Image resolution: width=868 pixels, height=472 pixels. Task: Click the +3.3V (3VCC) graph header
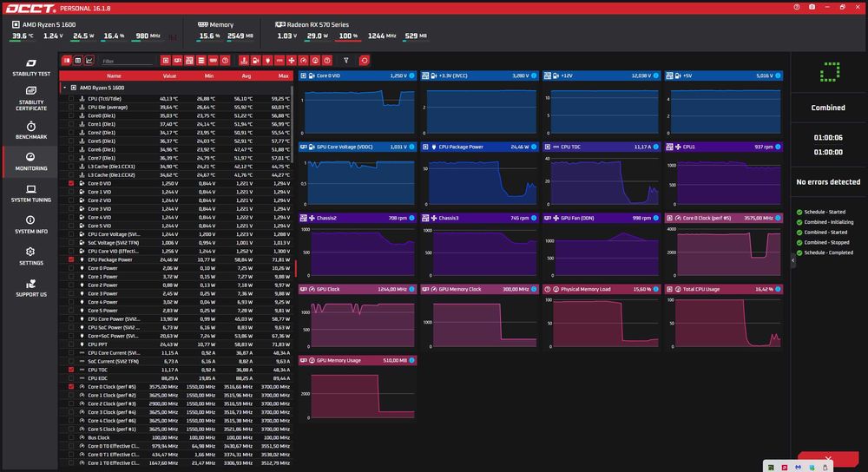coord(479,75)
